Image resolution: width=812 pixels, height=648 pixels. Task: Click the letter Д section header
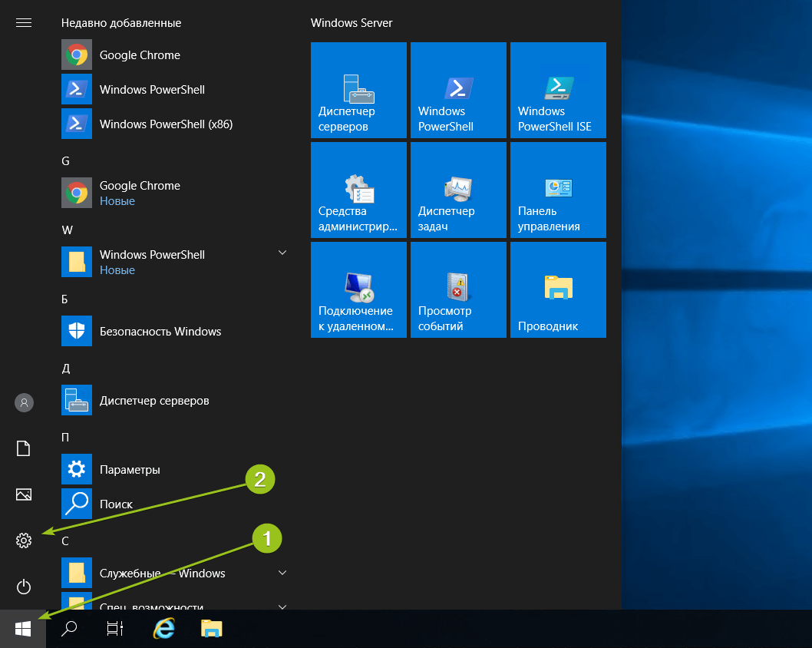[66, 369]
